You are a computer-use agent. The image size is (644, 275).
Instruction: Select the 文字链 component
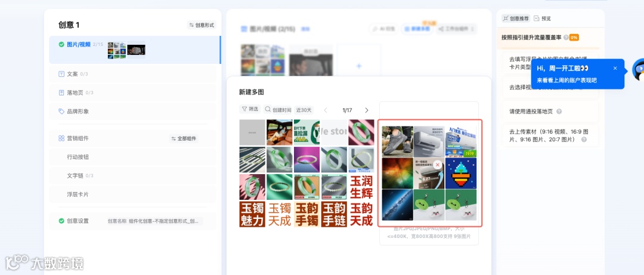click(x=132, y=175)
